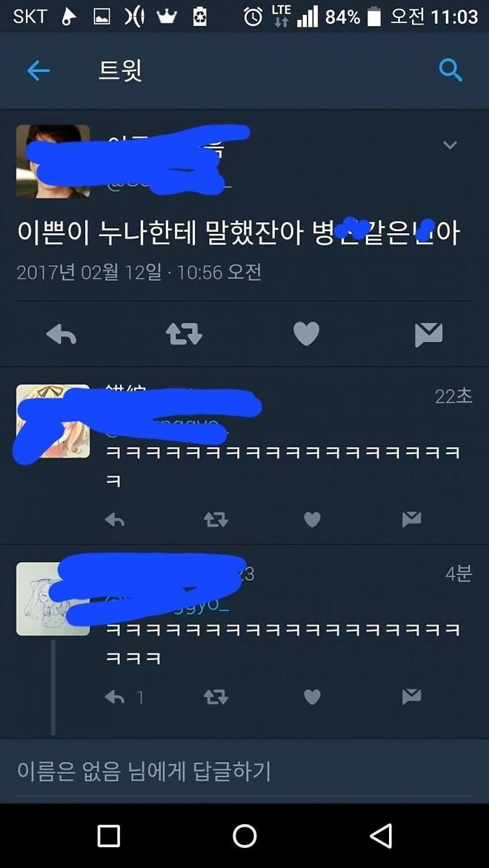The height and width of the screenshot is (868, 489).
Task: Share the 4분 comment by message
Action: (x=411, y=697)
